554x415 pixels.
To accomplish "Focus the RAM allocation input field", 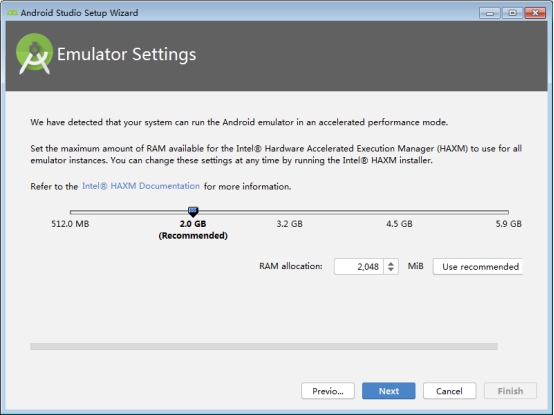I will click(359, 266).
